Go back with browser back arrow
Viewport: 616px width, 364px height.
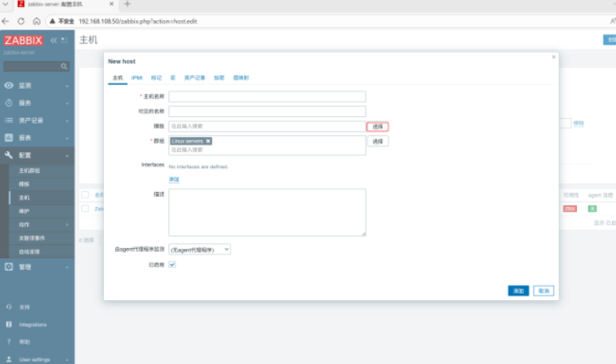coord(6,22)
